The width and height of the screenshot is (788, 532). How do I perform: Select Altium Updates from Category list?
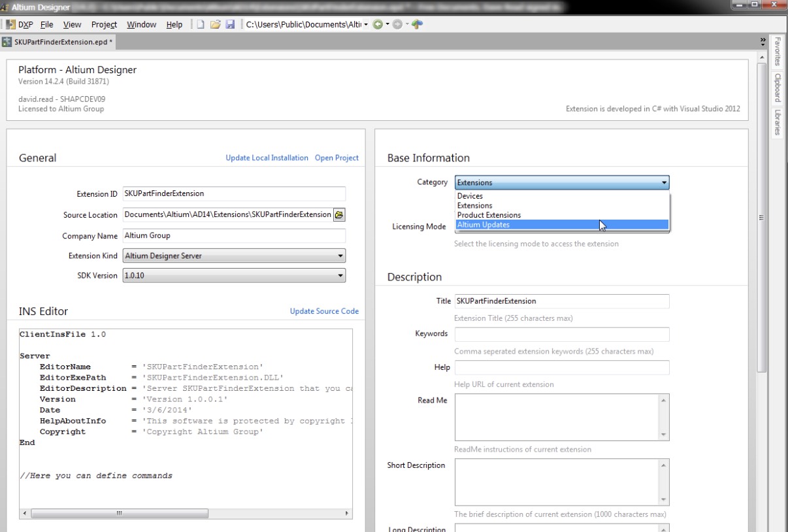484,225
